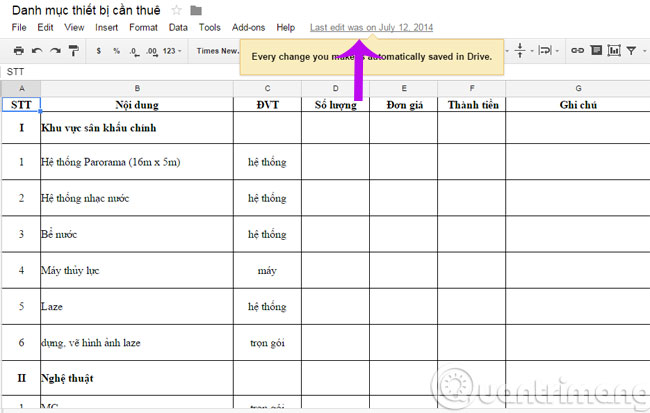Select column C header
Screen dimensions: 650x413
267,88
